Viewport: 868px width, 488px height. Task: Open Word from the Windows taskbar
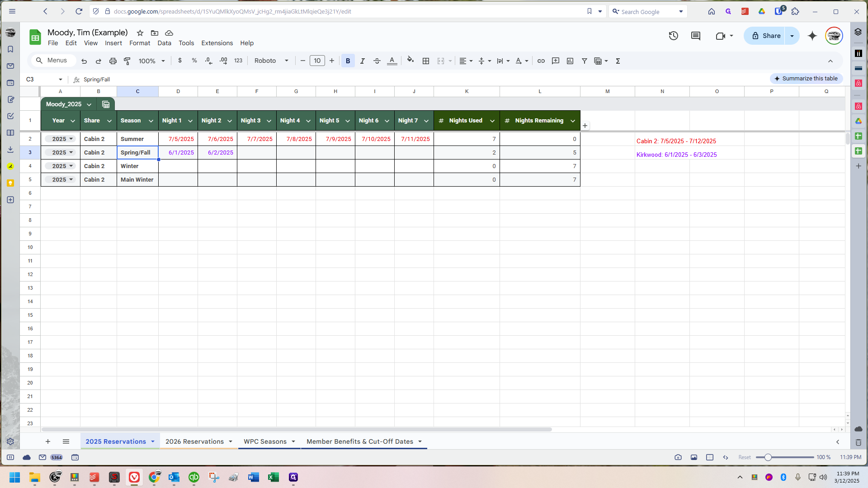253,477
